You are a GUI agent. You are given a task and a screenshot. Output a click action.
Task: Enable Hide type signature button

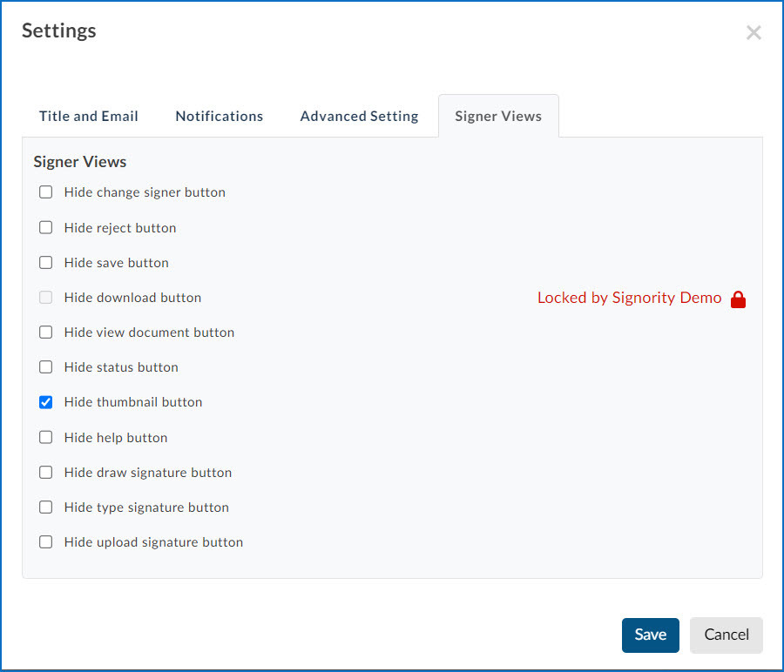tap(45, 507)
